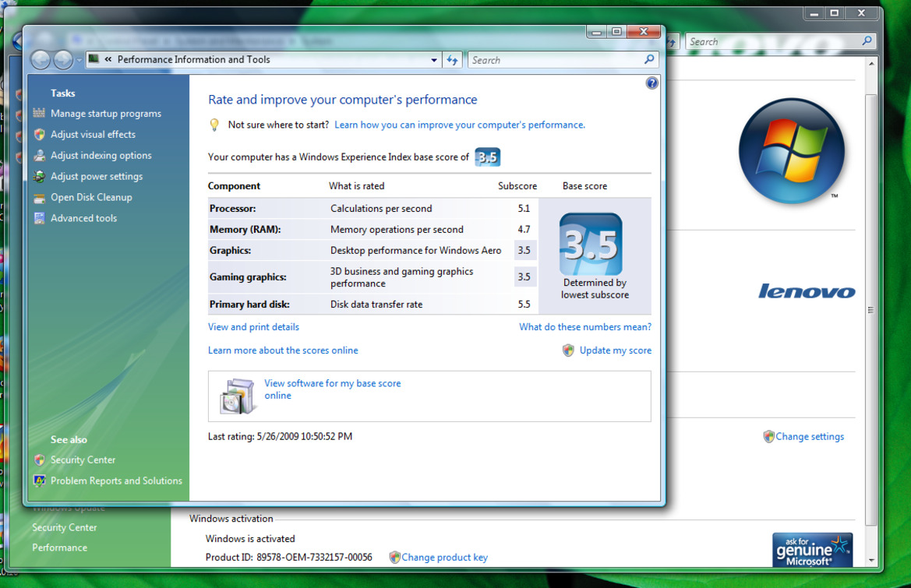Image resolution: width=911 pixels, height=588 pixels.
Task: Click the small 3.5 base score badge
Action: (488, 157)
